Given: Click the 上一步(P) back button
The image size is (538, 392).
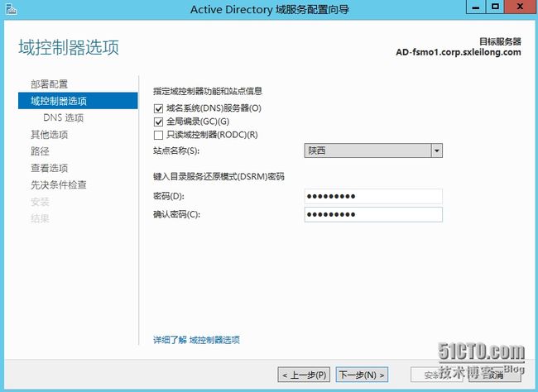Looking at the screenshot, I should pyautogui.click(x=304, y=375).
